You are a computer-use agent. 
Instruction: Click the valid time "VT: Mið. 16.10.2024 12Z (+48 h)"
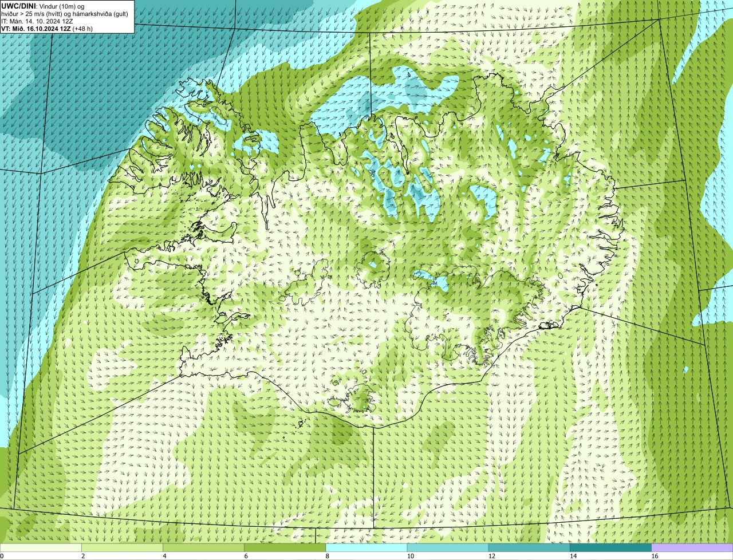47,28
